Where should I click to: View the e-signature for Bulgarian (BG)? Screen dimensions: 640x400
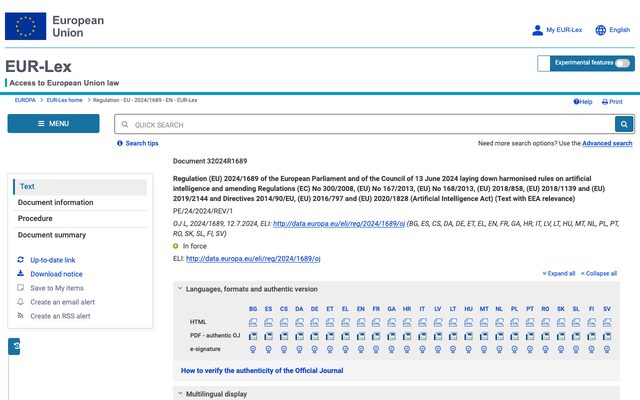253,349
